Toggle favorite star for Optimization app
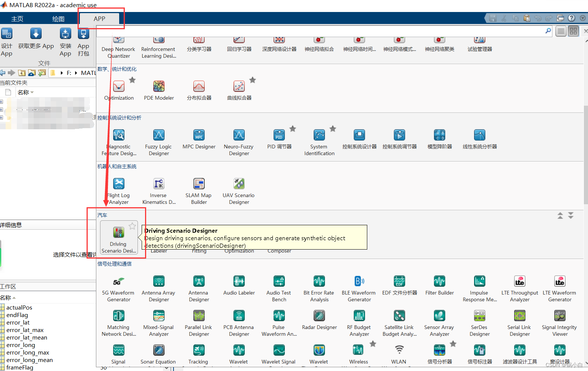 [x=132, y=80]
